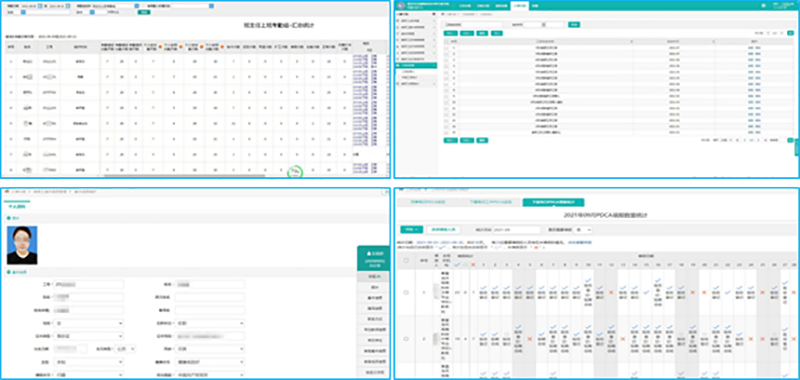Click the employee profile photo
The width and height of the screenshot is (800, 380).
[x=22, y=245]
